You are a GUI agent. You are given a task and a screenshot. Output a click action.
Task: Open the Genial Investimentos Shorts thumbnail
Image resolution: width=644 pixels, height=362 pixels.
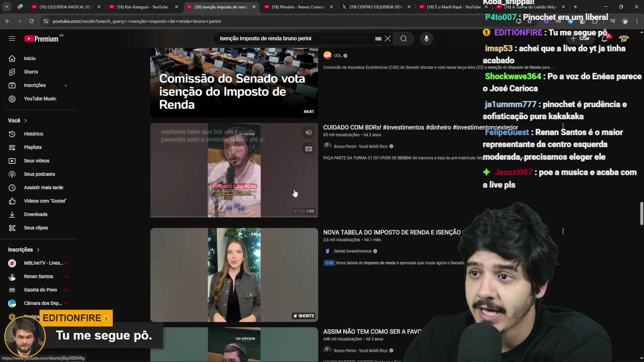[x=234, y=275]
